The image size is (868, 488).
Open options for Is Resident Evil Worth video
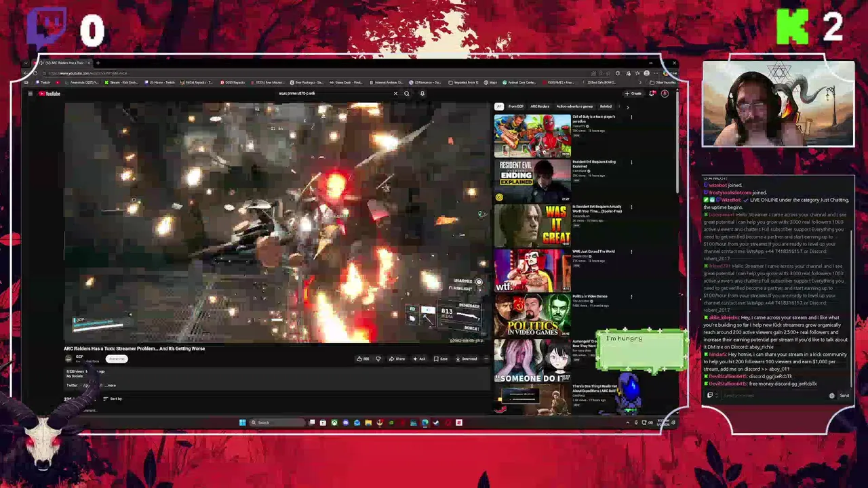tap(631, 207)
